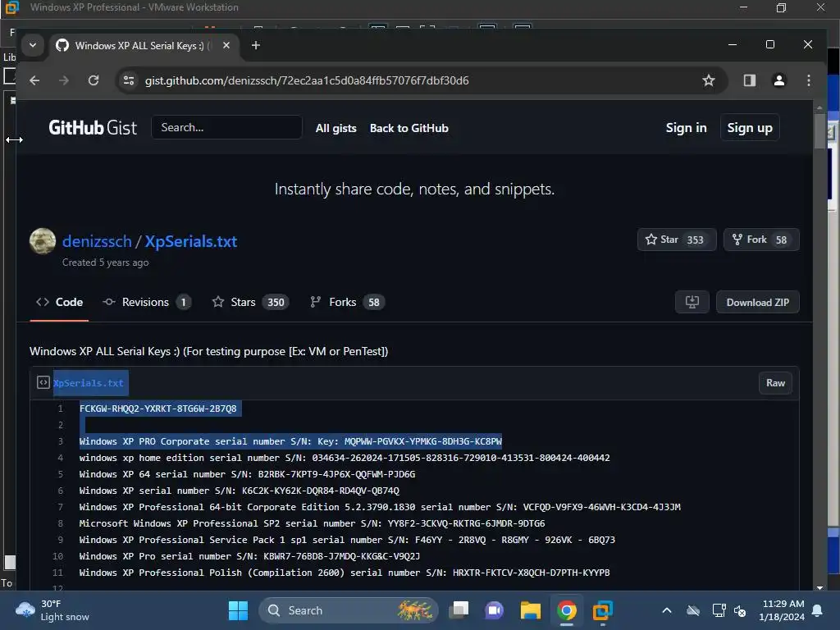
Task: Open Task View from the taskbar
Action: 459,610
